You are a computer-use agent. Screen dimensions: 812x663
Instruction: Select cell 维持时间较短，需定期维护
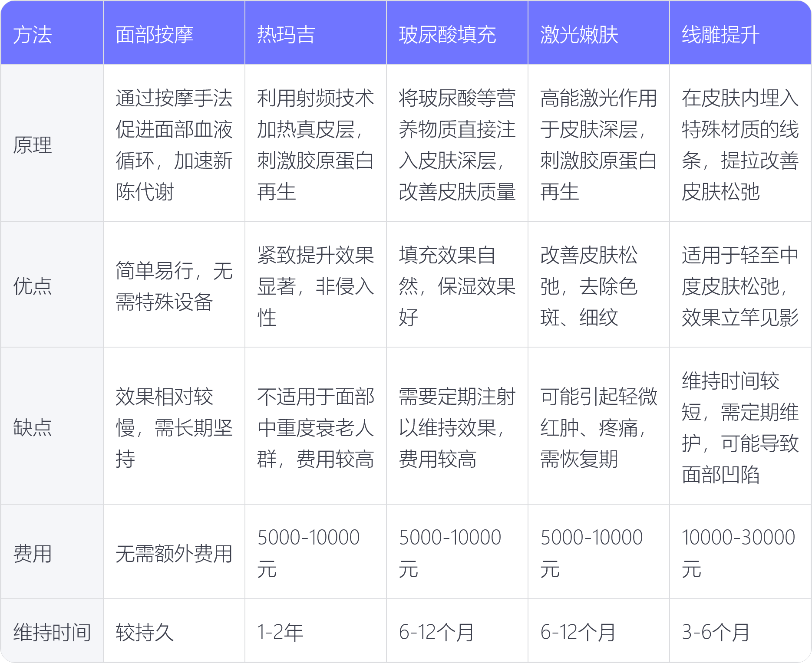(740, 426)
